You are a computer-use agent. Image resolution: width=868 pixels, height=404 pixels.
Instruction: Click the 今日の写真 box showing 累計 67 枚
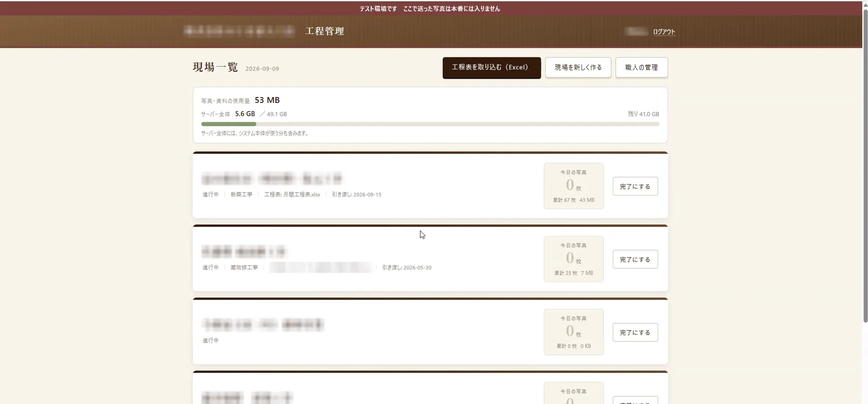click(574, 186)
